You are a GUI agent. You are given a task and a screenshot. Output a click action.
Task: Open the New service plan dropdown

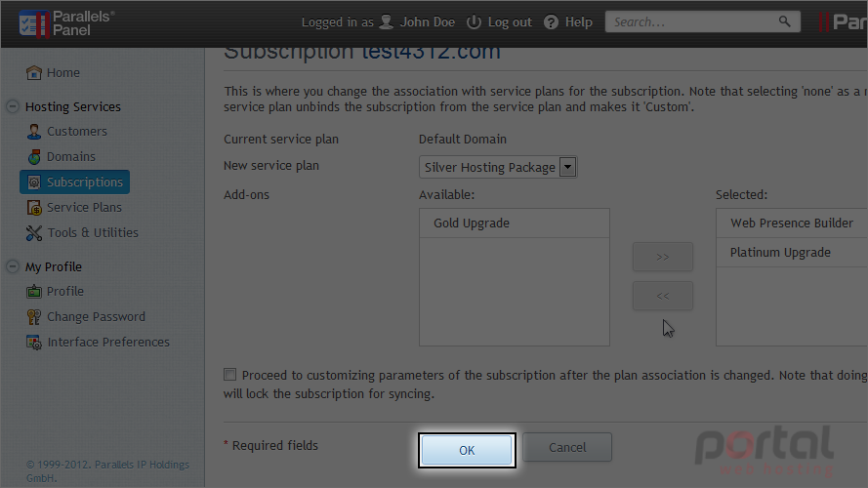[x=498, y=167]
